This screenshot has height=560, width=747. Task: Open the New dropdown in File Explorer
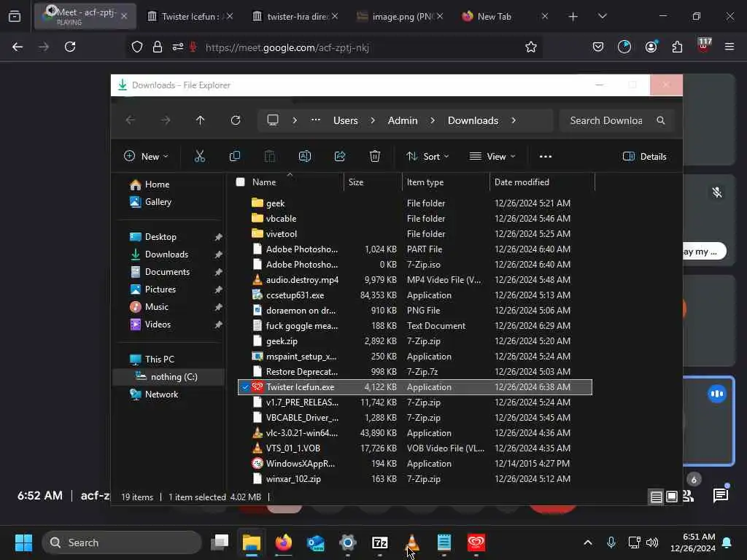point(146,156)
